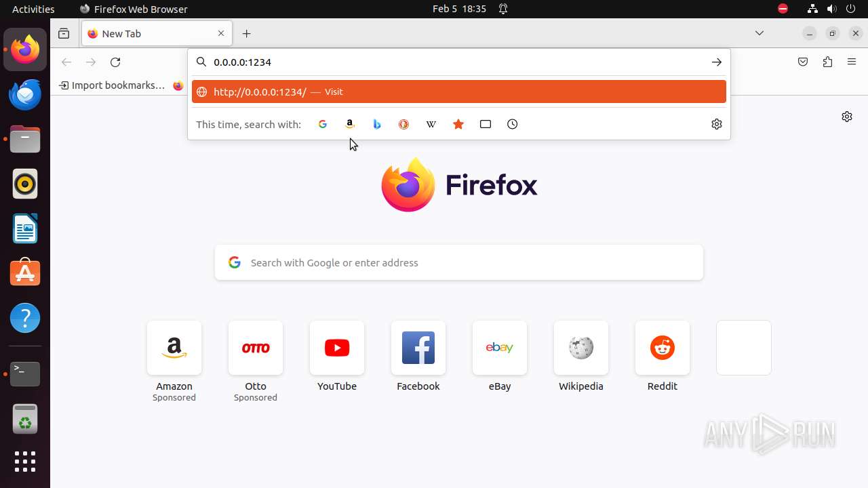
Task: Focus the Search with Google field
Action: pos(459,263)
